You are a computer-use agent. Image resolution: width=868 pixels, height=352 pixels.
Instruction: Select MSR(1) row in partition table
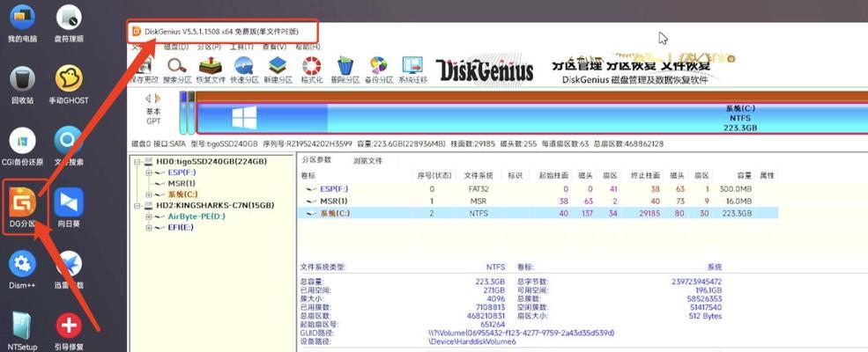pos(538,202)
